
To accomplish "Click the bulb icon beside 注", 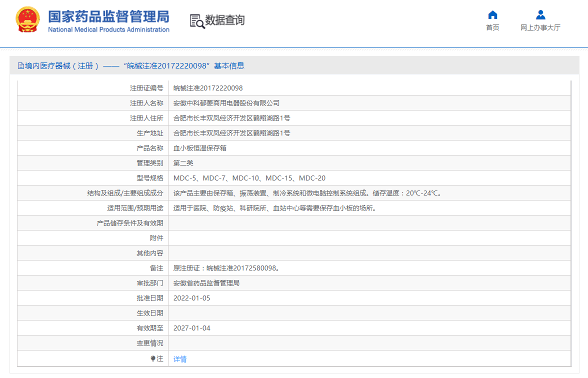I will [x=153, y=358].
